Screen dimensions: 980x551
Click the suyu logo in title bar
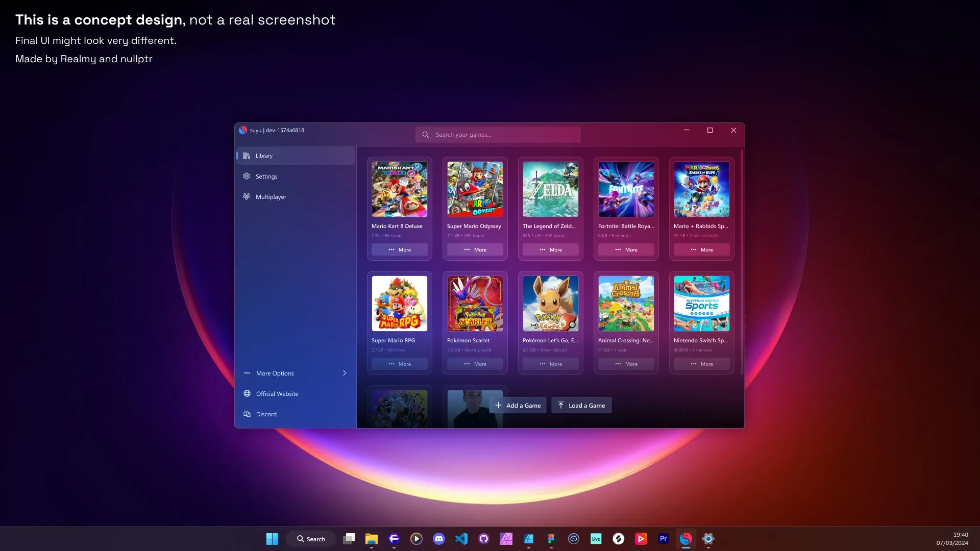pos(243,130)
